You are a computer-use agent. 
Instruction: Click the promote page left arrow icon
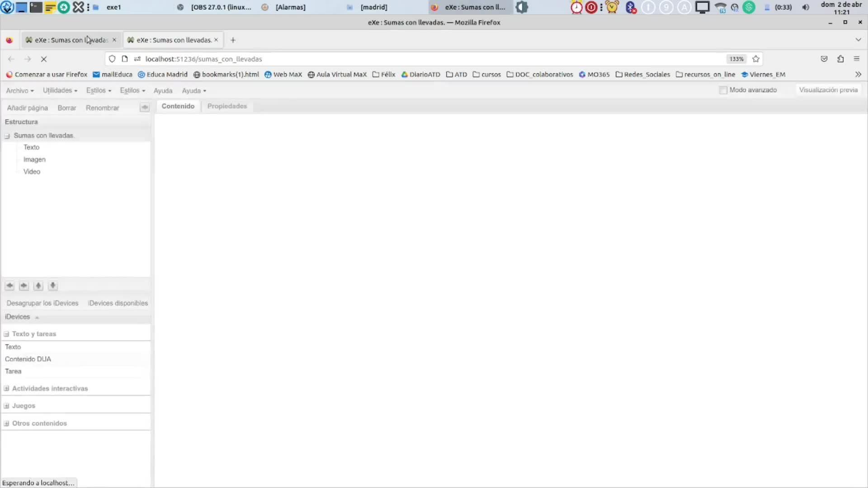pos(9,286)
